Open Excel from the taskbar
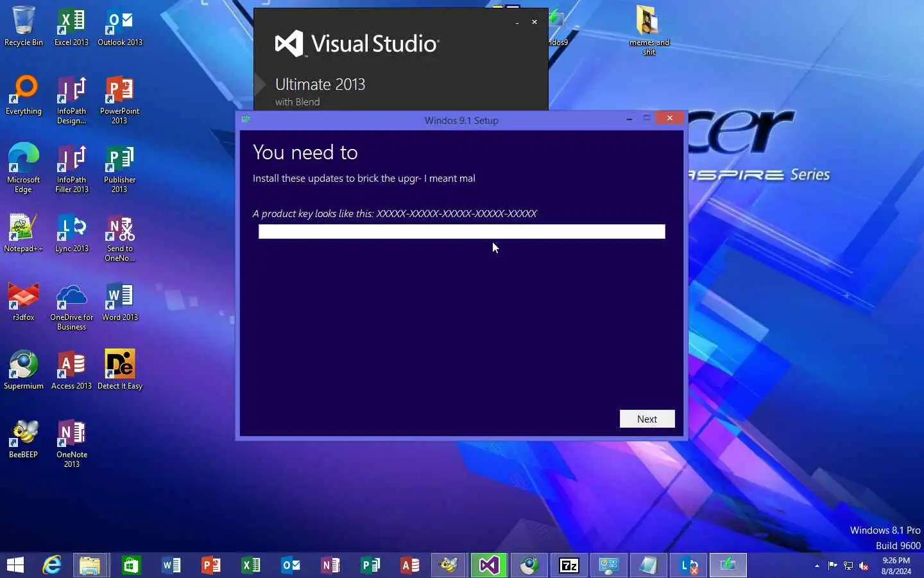 (x=250, y=565)
